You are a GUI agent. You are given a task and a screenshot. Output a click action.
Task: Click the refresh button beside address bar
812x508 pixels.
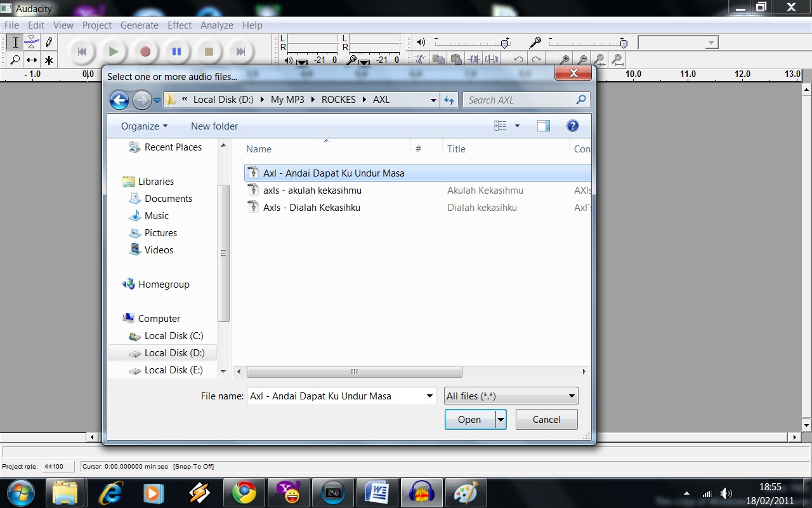(x=449, y=100)
